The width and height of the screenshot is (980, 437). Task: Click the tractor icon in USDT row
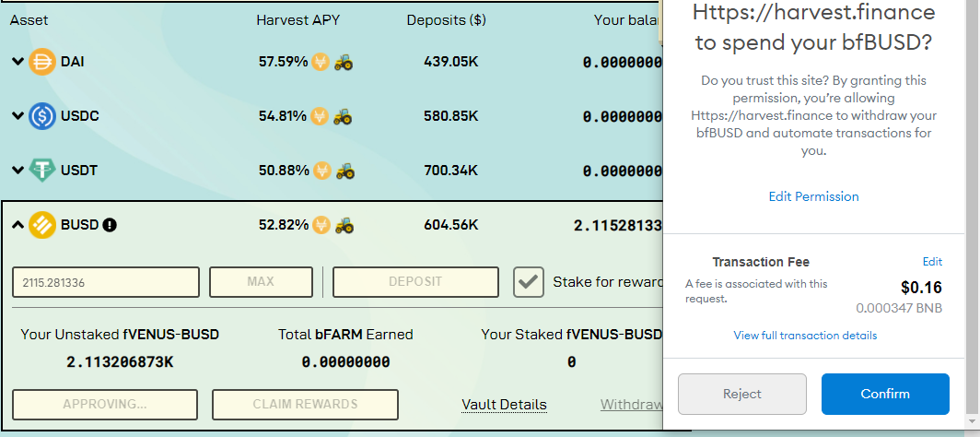tap(345, 170)
